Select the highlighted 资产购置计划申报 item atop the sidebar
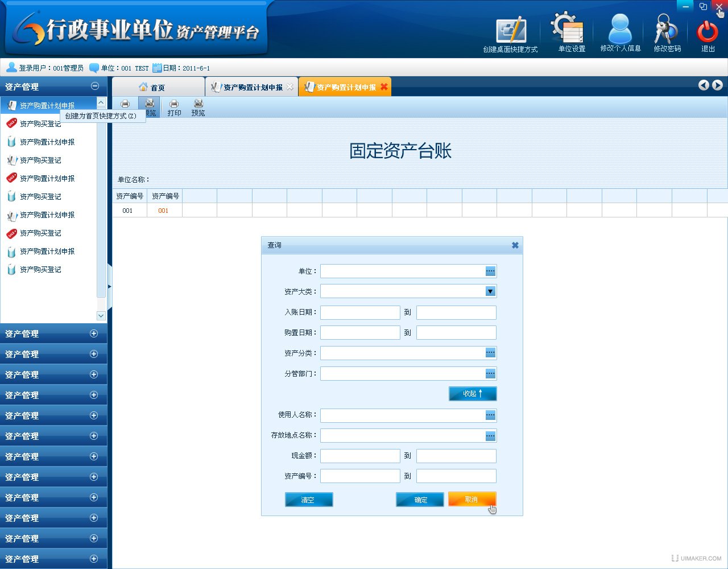This screenshot has height=569, width=728. tap(48, 105)
